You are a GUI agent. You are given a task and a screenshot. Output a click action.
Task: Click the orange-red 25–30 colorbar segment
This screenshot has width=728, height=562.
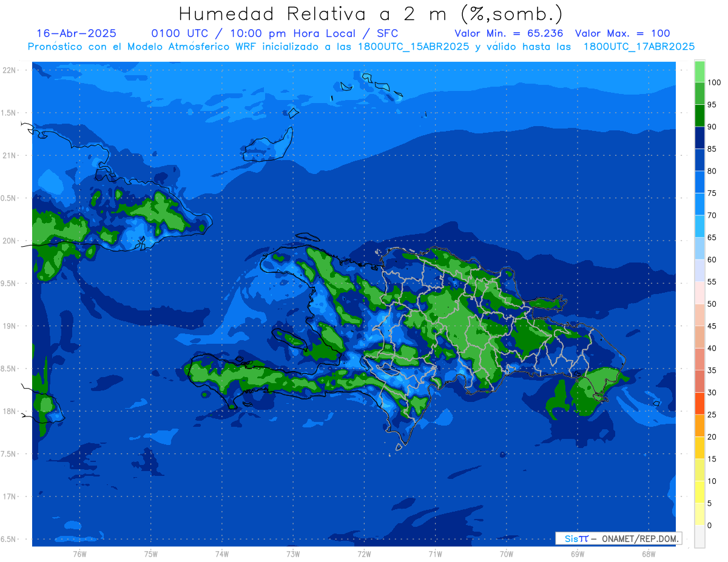click(699, 403)
